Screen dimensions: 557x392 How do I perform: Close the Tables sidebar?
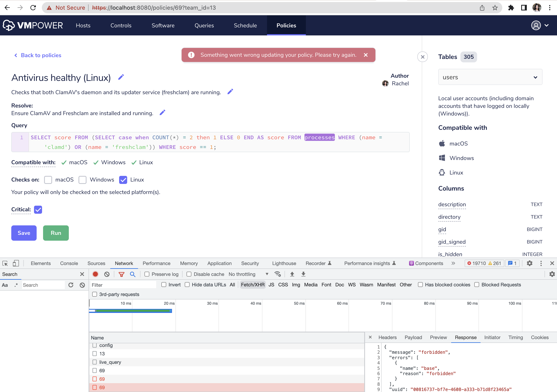tap(422, 57)
